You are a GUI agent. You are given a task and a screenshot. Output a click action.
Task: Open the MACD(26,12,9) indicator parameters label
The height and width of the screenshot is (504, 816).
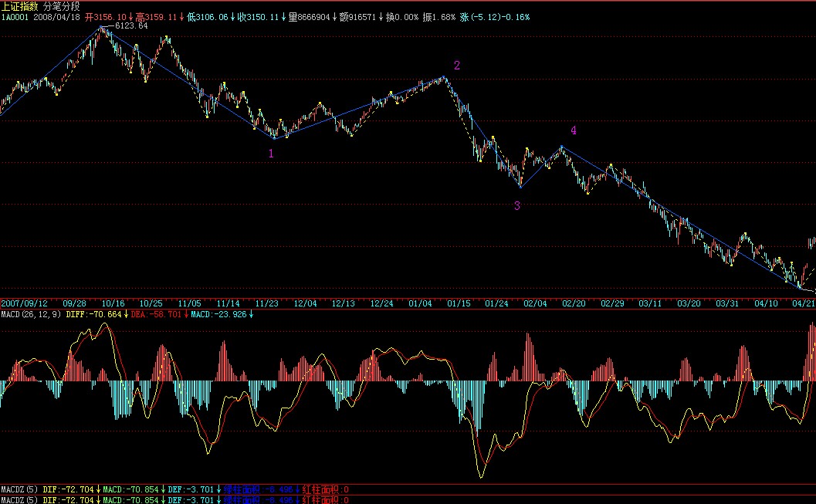click(31, 314)
